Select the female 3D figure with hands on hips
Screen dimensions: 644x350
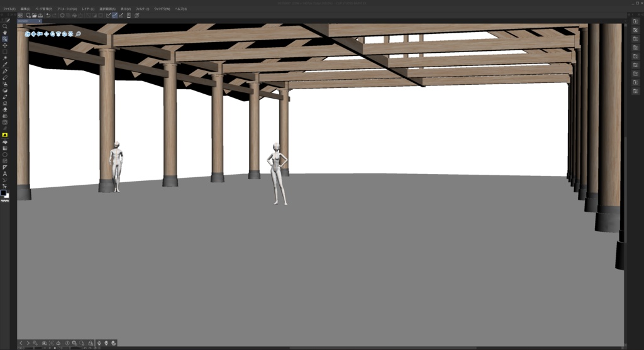pos(277,173)
